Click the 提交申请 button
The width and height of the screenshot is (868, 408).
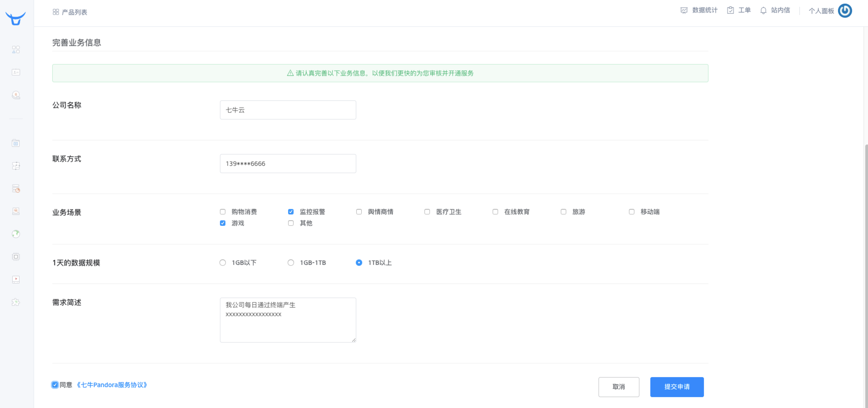pyautogui.click(x=677, y=387)
